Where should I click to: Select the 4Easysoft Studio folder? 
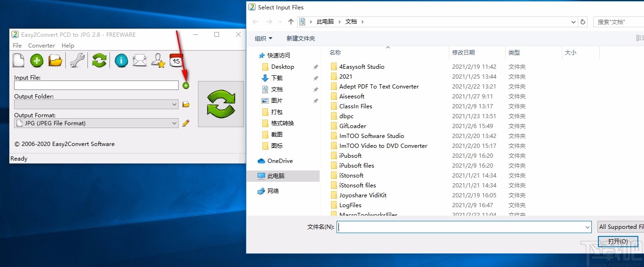tap(361, 67)
